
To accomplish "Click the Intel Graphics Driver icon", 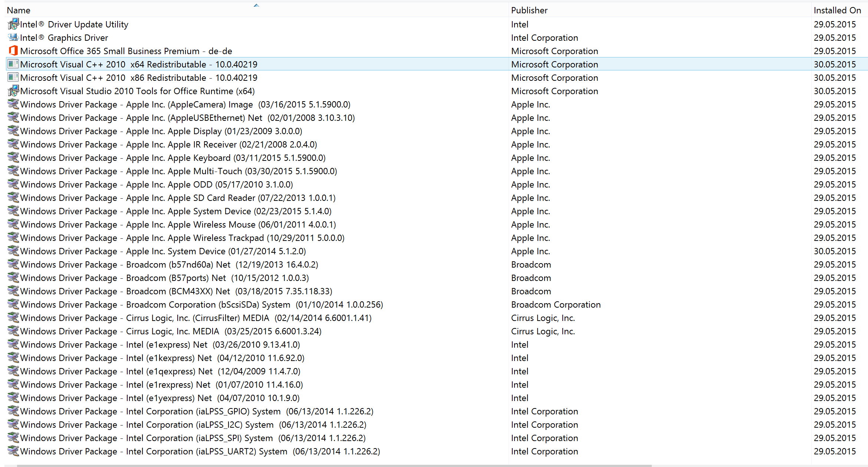I will (13, 38).
